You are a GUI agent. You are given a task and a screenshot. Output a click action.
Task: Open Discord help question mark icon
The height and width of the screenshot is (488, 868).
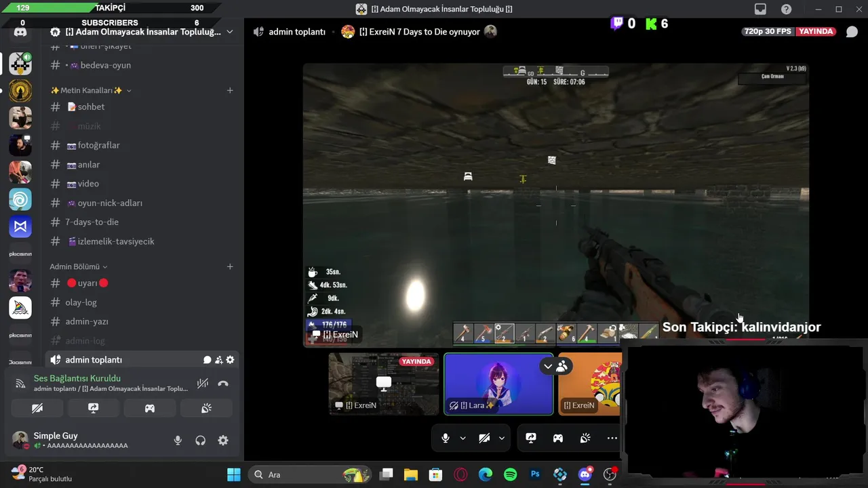[x=786, y=9]
